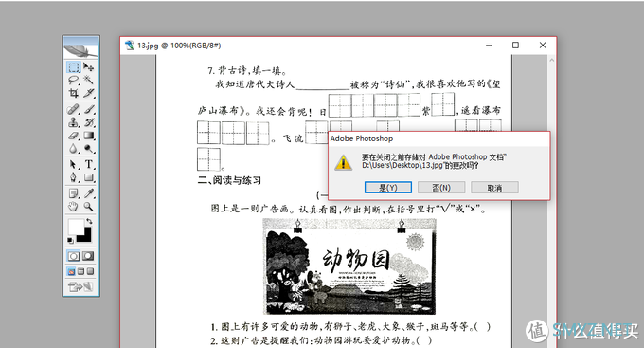Image resolution: width=644 pixels, height=348 pixels.
Task: Switch to Standard editing mode
Action: [74, 256]
